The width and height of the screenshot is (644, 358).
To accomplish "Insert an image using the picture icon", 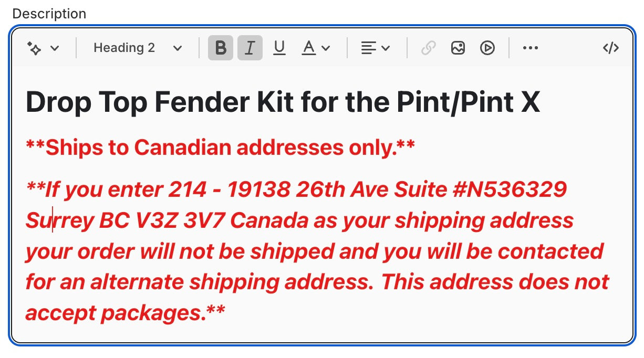I will click(458, 48).
